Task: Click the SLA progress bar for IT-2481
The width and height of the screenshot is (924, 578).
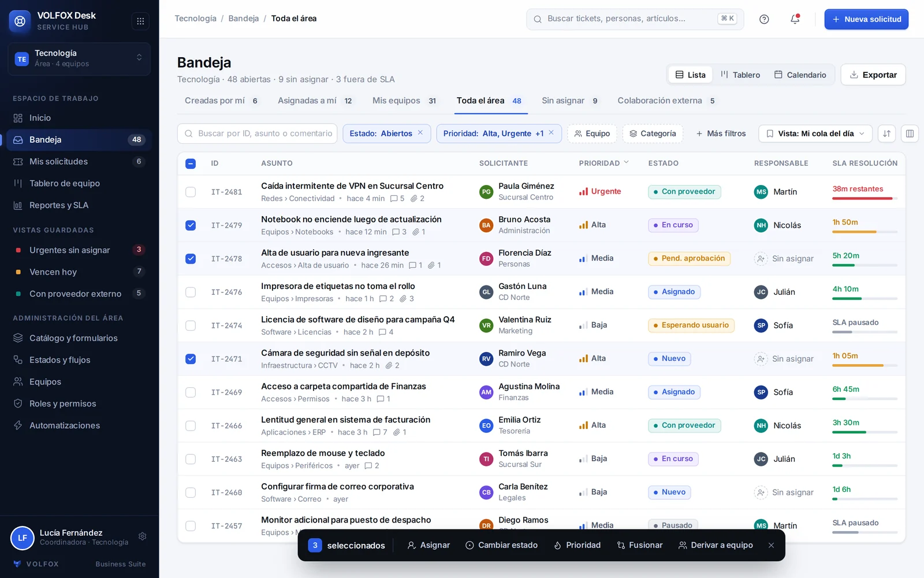Action: click(x=865, y=199)
